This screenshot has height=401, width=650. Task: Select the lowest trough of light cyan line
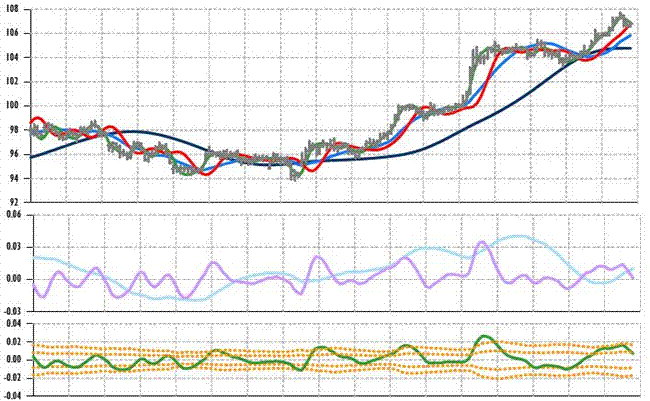195,299
